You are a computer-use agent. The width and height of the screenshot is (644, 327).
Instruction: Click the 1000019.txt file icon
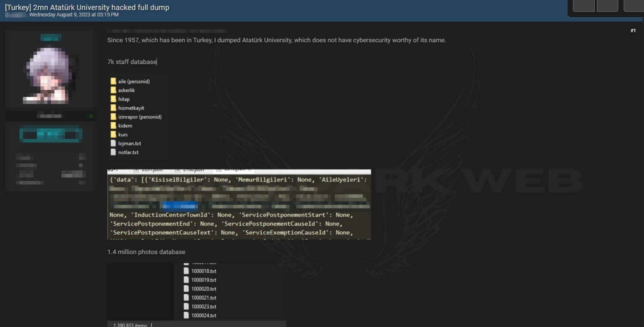(x=186, y=280)
